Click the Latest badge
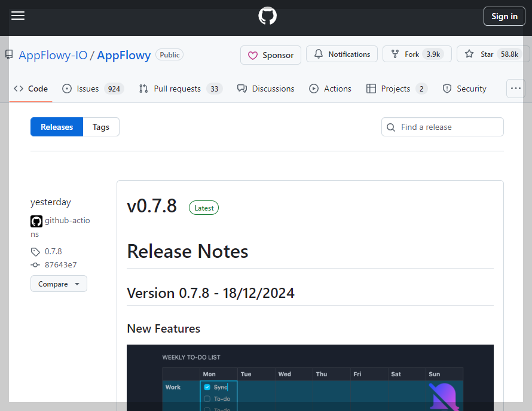This screenshot has height=411, width=532. point(204,208)
